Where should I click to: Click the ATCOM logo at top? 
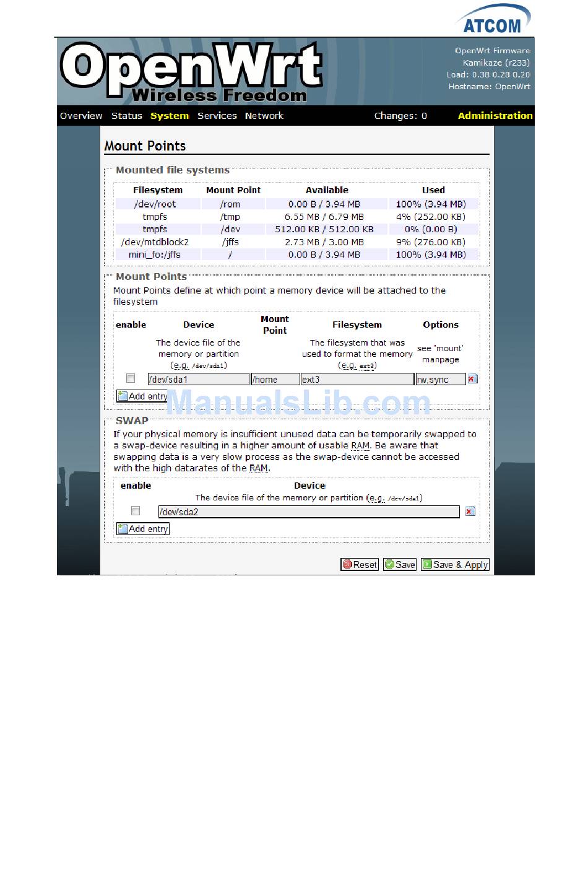click(x=493, y=20)
